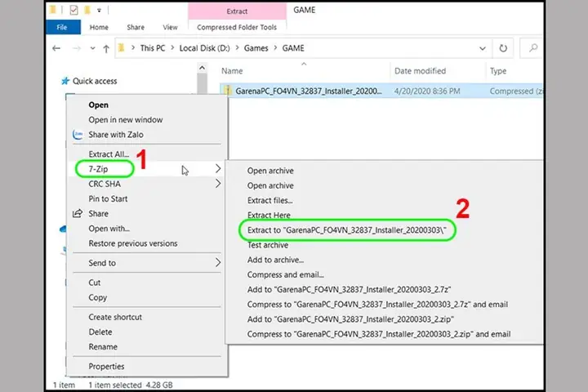Expand the Send to submenu arrow
This screenshot has height=392, width=588.
point(218,263)
